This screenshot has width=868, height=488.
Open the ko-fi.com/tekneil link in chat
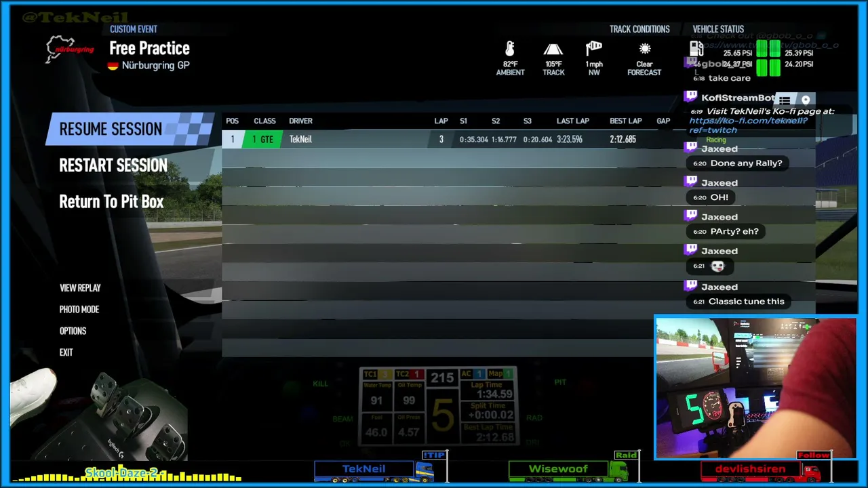pyautogui.click(x=749, y=125)
